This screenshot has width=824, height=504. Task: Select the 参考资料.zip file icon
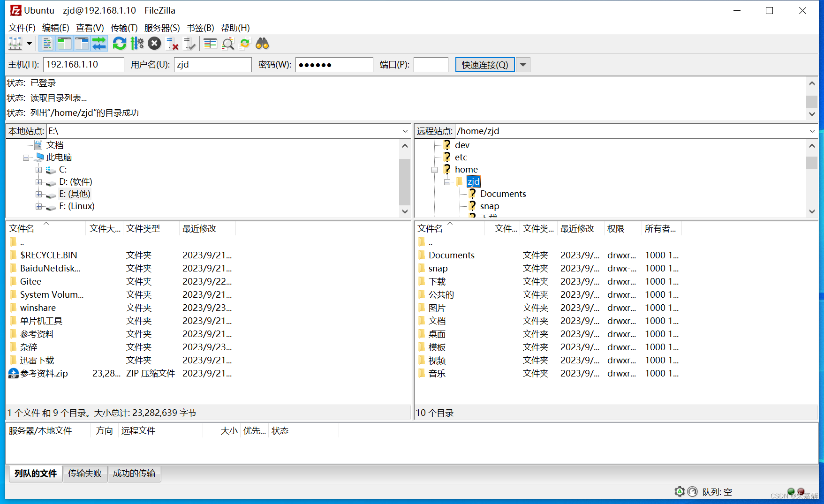coord(14,374)
